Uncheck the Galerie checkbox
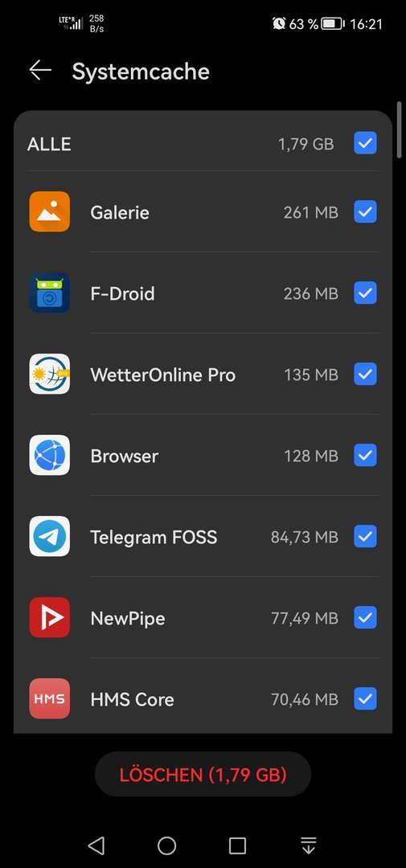Image resolution: width=406 pixels, height=868 pixels. pyautogui.click(x=366, y=211)
